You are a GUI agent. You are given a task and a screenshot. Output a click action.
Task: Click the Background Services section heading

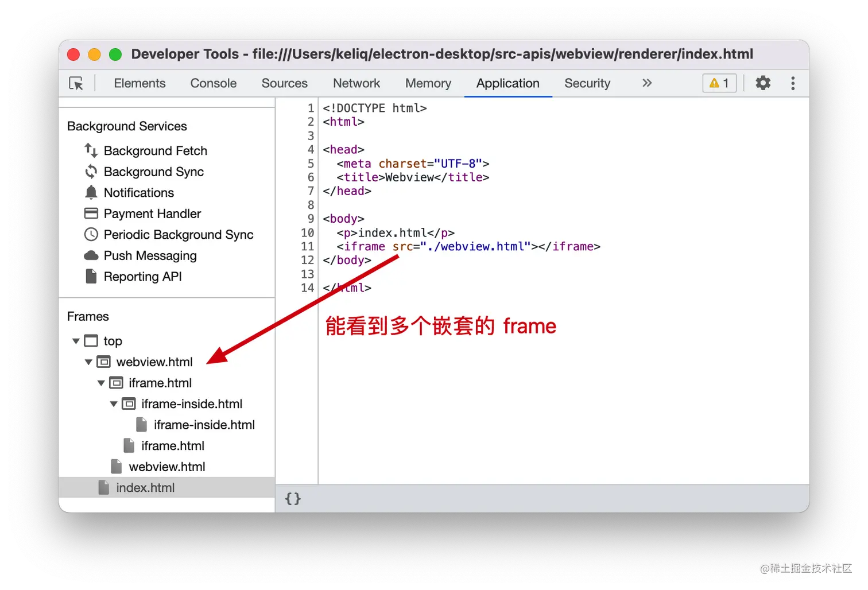pos(127,126)
